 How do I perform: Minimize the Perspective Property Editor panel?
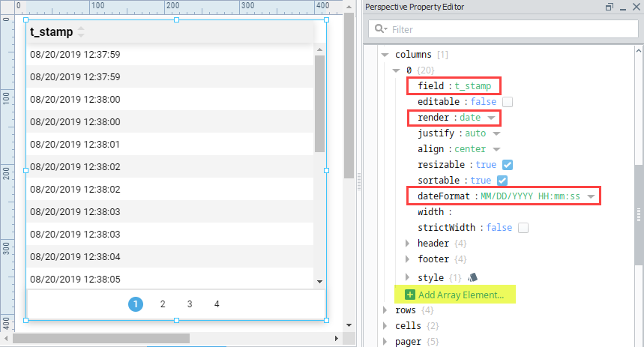(x=623, y=7)
